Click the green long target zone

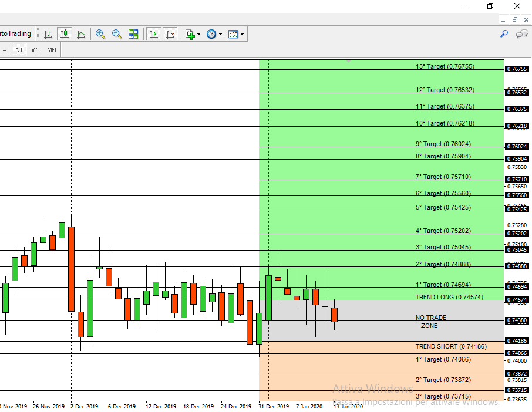(381, 180)
